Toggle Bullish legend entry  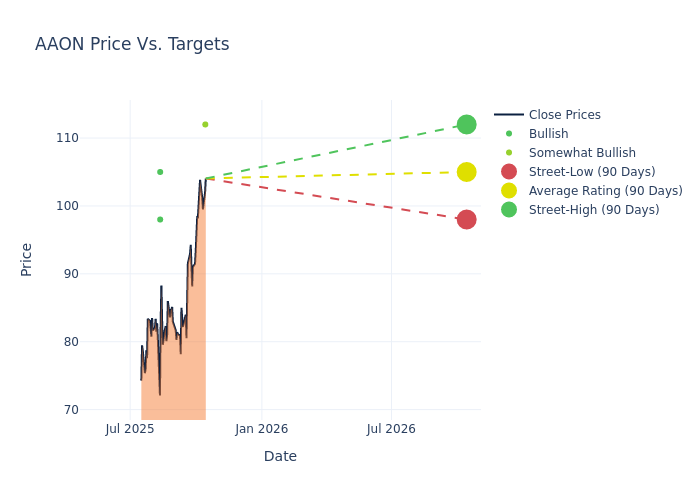point(548,134)
